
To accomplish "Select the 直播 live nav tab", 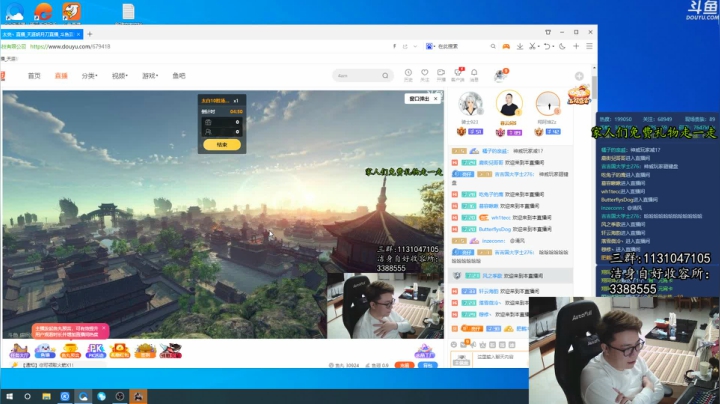I will point(61,76).
